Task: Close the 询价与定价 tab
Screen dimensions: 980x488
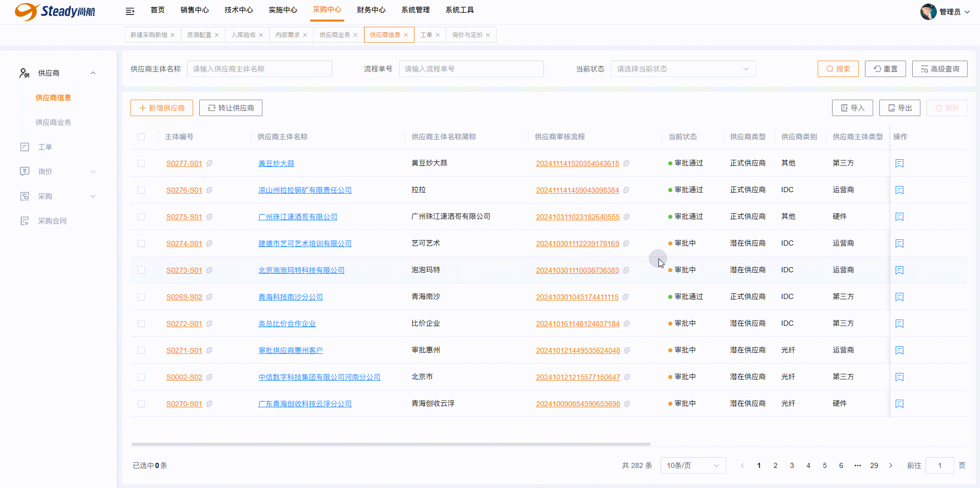Action: pyautogui.click(x=488, y=35)
